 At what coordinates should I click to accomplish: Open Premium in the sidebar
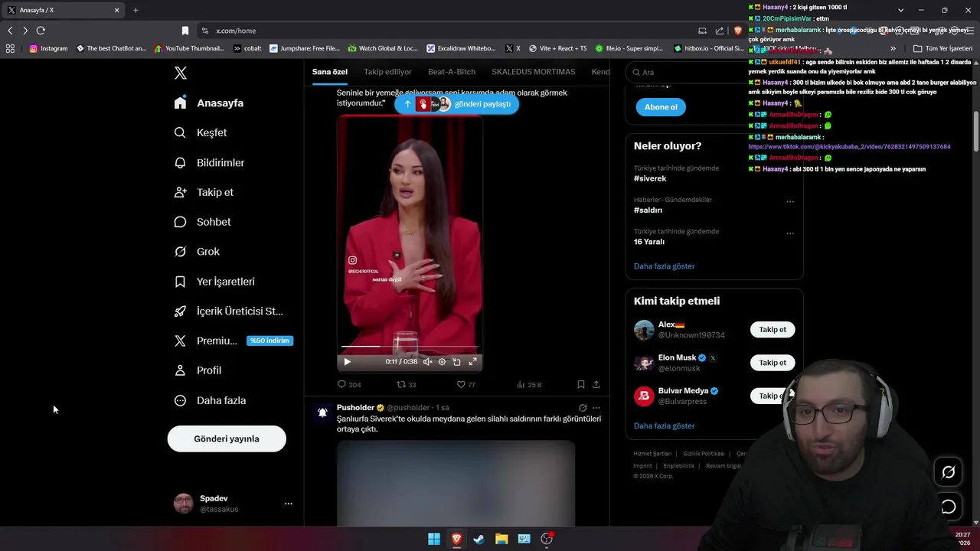click(x=233, y=341)
